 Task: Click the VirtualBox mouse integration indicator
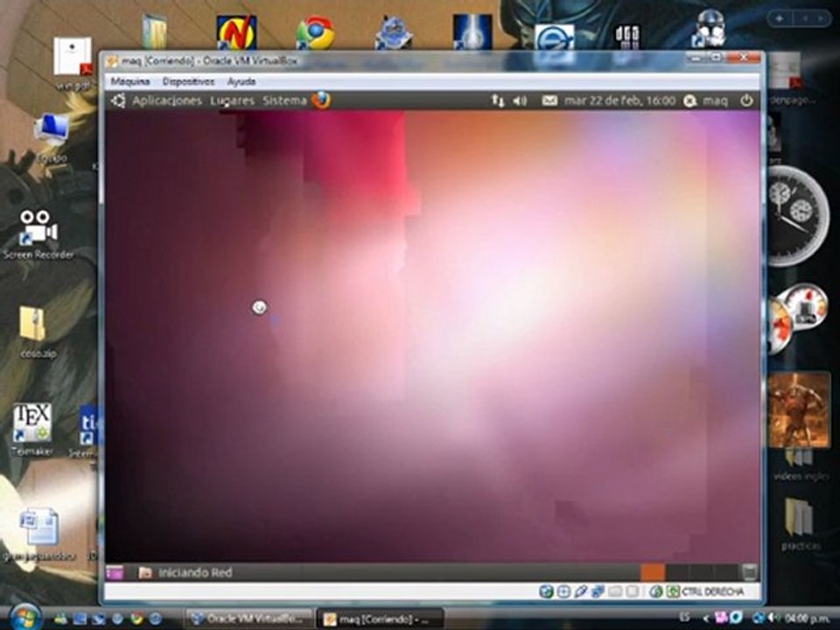click(655, 591)
